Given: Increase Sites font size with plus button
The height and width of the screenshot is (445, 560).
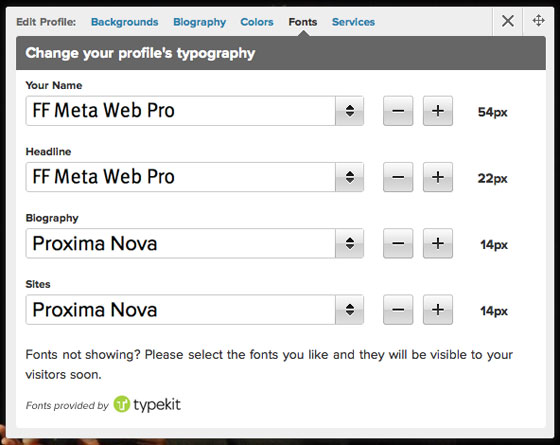Looking at the screenshot, I should pos(438,310).
